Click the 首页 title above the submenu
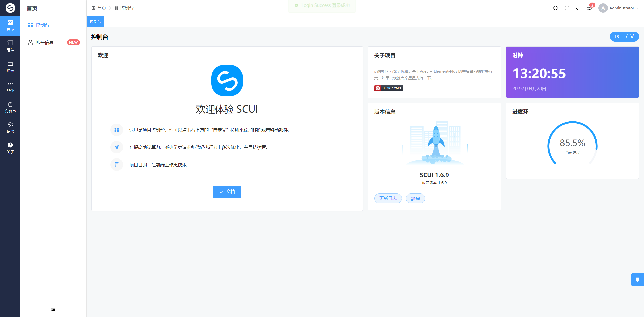The height and width of the screenshot is (317, 644). pos(32,8)
